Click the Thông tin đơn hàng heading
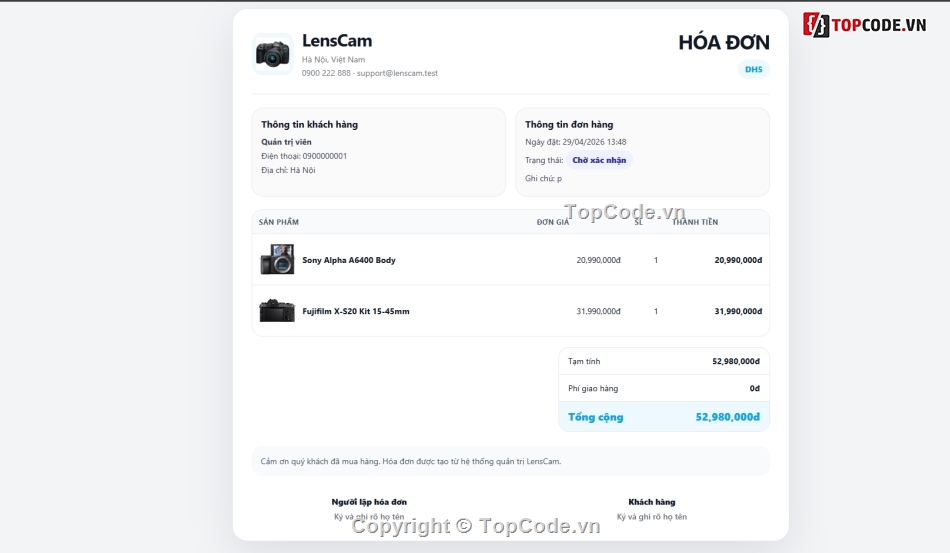 [x=569, y=124]
